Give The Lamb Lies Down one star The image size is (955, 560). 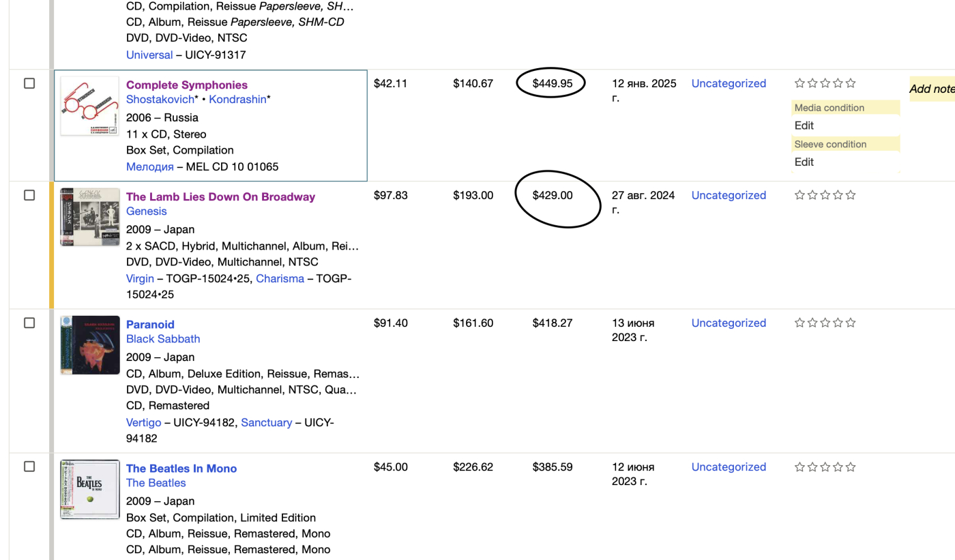[x=799, y=195]
